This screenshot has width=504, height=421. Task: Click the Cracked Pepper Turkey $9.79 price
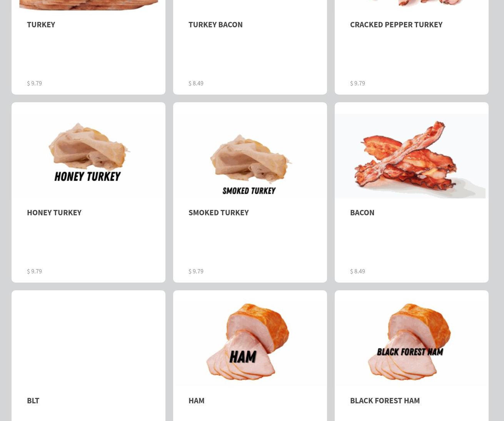[x=357, y=83]
